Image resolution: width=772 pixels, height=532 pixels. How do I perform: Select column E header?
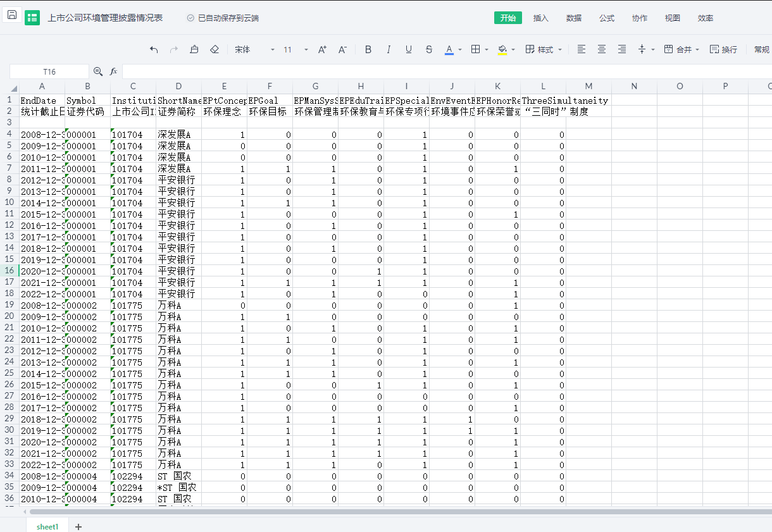(x=224, y=86)
